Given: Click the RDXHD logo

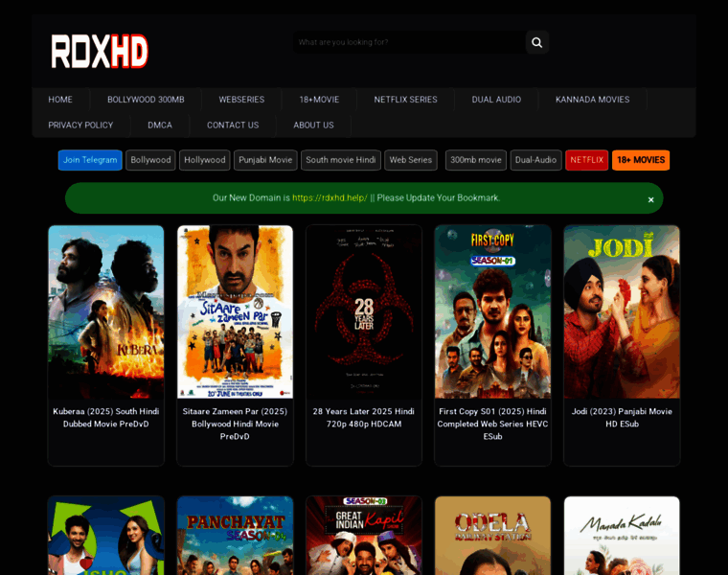Looking at the screenshot, I should tap(100, 51).
